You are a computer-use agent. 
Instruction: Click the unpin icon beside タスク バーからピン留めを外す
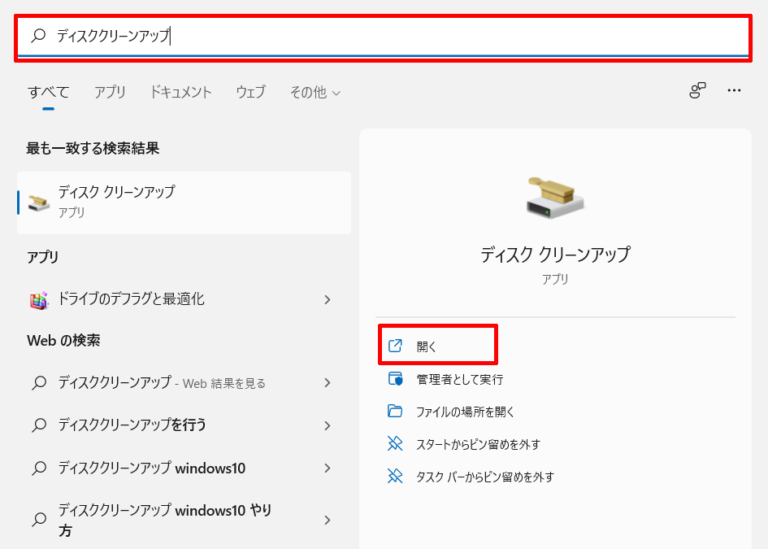click(395, 476)
